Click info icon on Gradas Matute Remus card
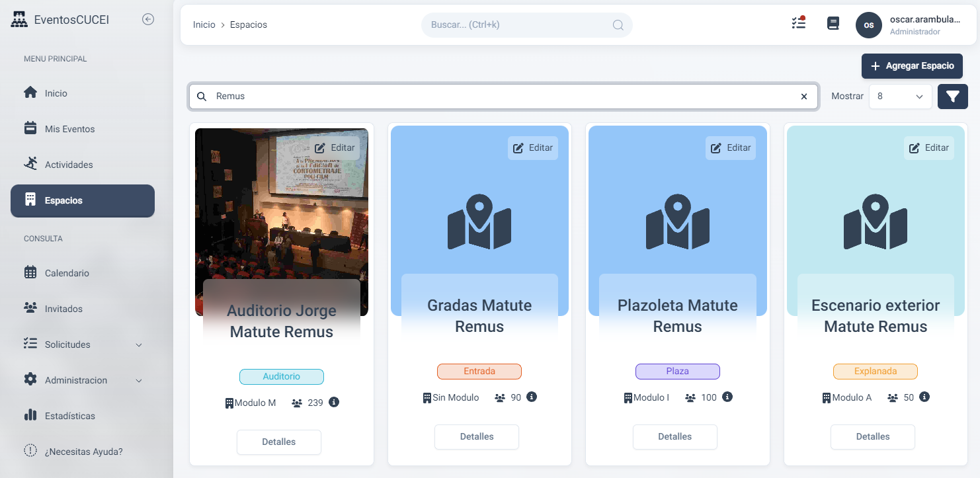The height and width of the screenshot is (478, 980). (532, 397)
